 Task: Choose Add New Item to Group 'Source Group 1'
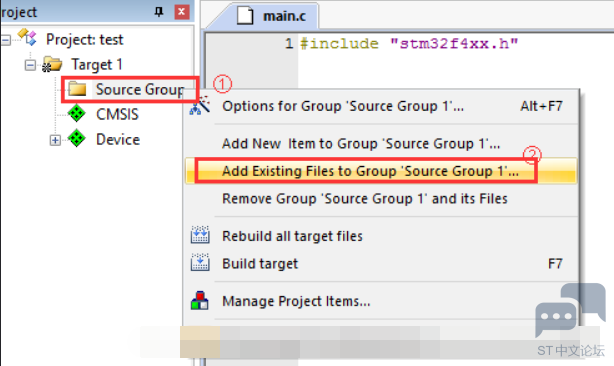click(381, 144)
